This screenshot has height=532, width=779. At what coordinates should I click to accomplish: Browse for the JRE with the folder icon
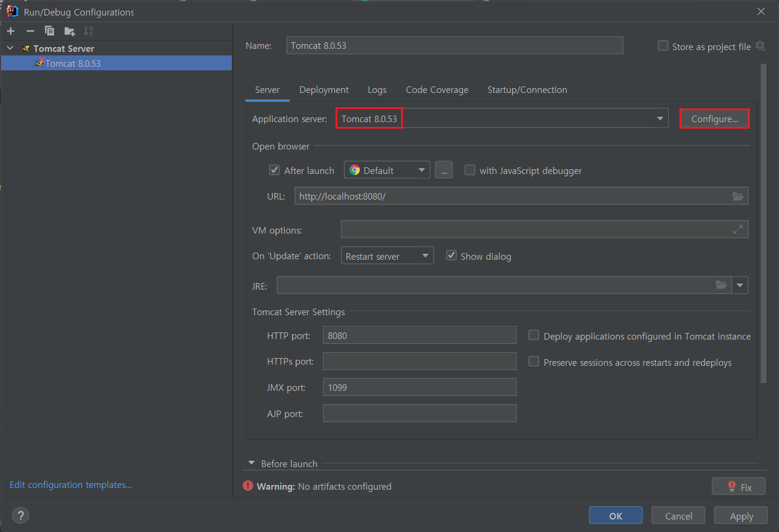coord(721,285)
